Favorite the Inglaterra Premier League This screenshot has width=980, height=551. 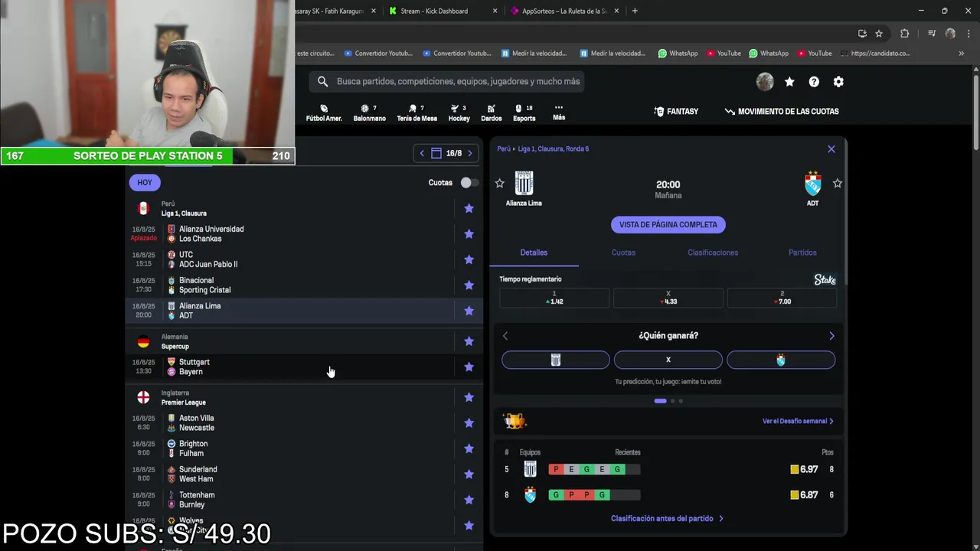click(469, 397)
